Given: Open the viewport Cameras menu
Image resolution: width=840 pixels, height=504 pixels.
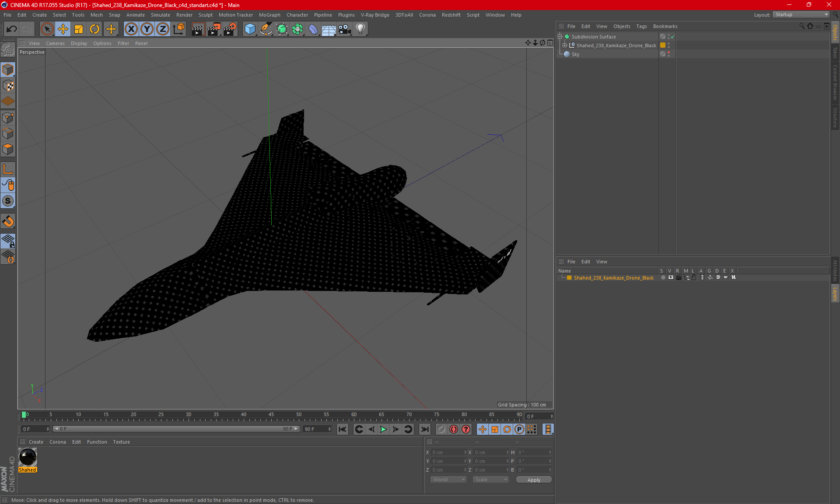Looking at the screenshot, I should coord(55,43).
